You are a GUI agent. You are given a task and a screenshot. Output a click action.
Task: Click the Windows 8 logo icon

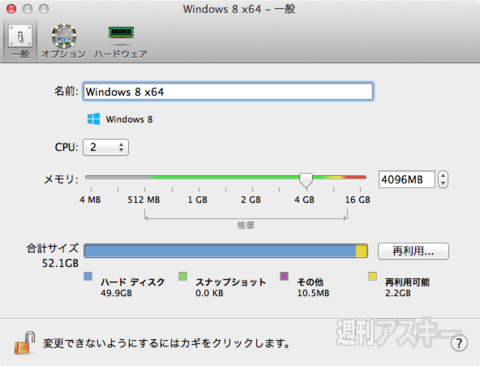(x=93, y=119)
